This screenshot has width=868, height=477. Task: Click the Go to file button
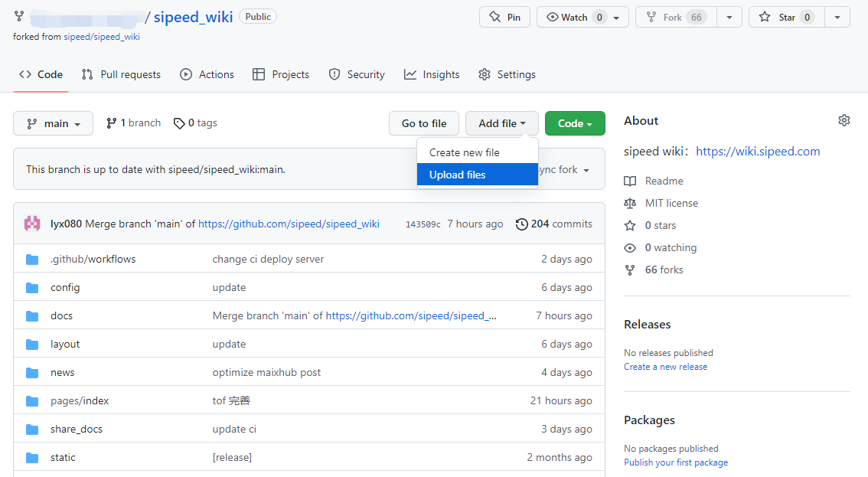pos(424,123)
